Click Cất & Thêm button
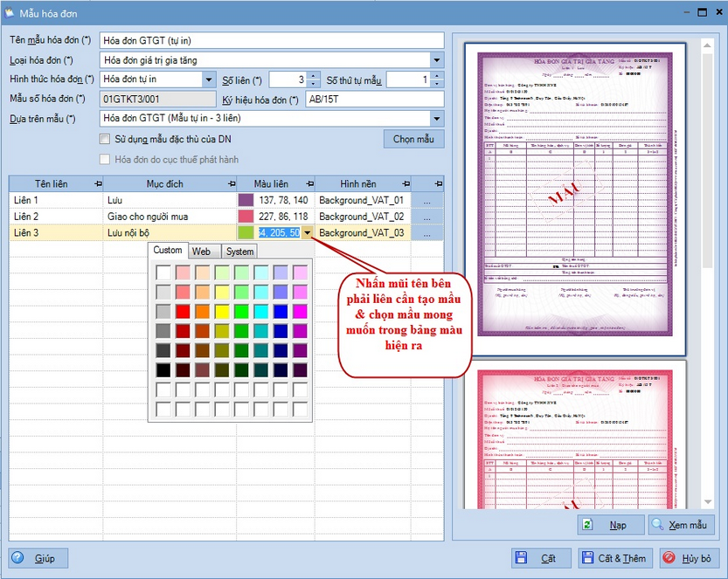The width and height of the screenshot is (728, 579). [x=615, y=558]
